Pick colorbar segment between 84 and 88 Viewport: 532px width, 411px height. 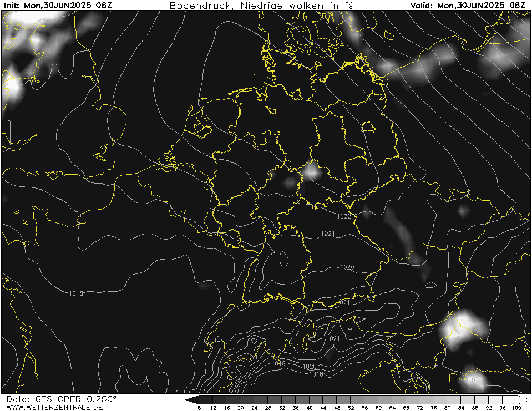click(x=468, y=400)
